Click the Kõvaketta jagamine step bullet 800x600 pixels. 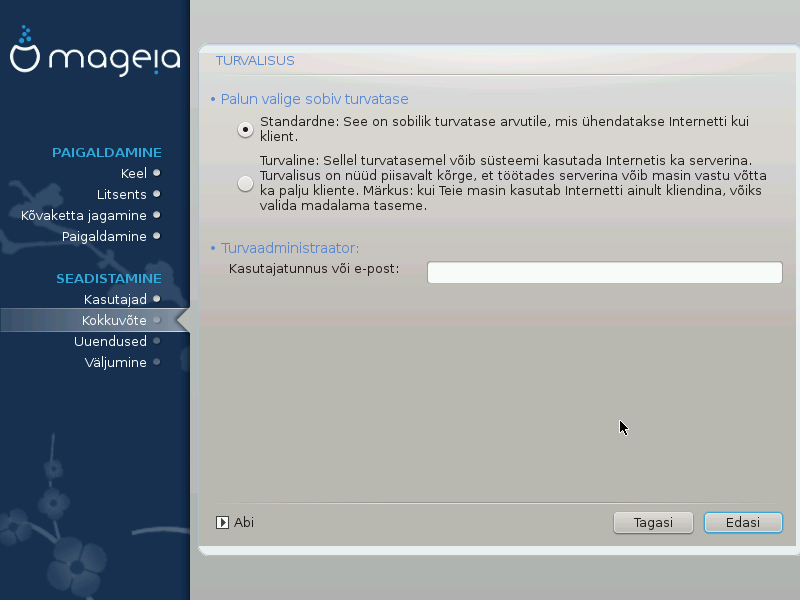click(x=157, y=215)
